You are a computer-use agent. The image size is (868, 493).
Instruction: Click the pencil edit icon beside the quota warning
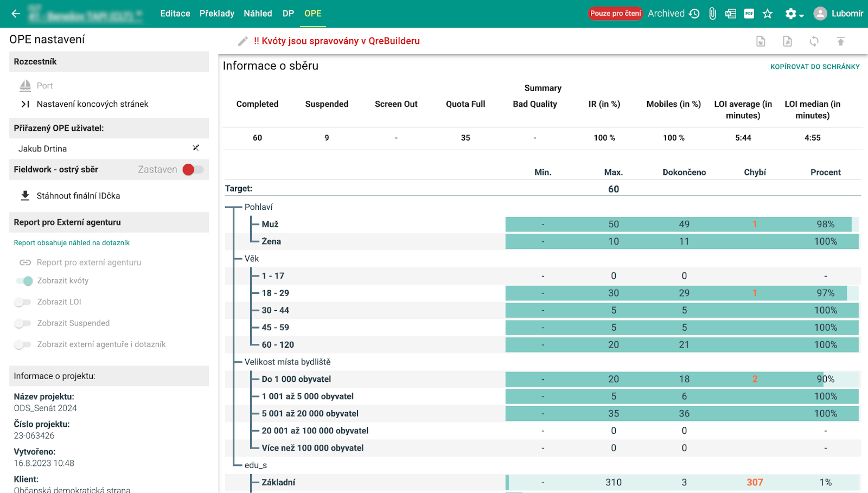(242, 41)
